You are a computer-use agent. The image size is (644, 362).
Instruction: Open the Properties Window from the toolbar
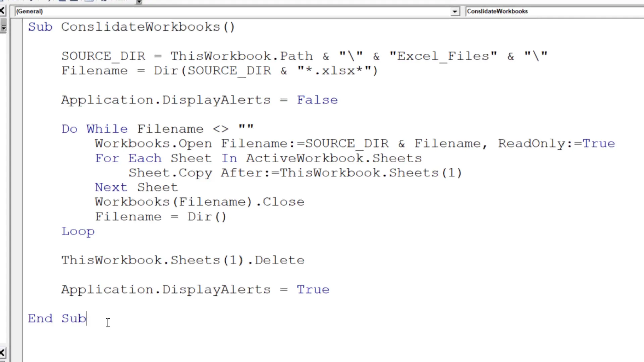(x=74, y=1)
